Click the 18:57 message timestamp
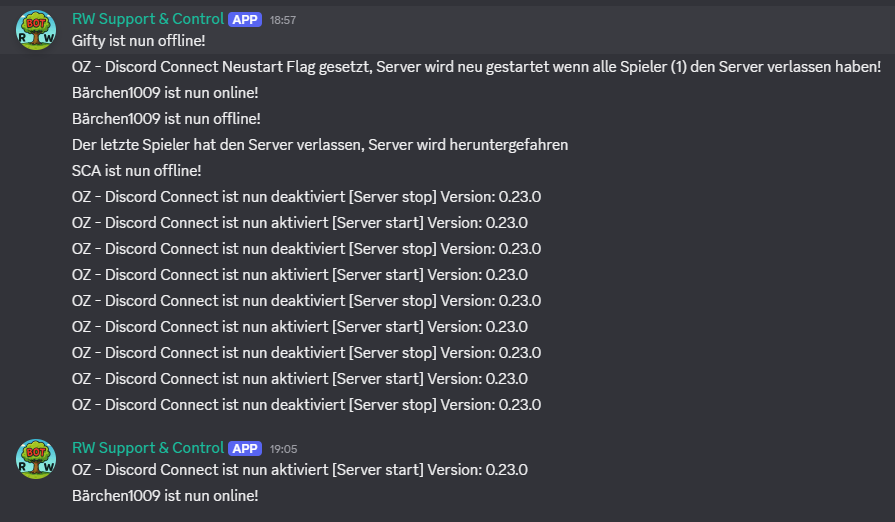The image size is (895, 522). [x=283, y=20]
